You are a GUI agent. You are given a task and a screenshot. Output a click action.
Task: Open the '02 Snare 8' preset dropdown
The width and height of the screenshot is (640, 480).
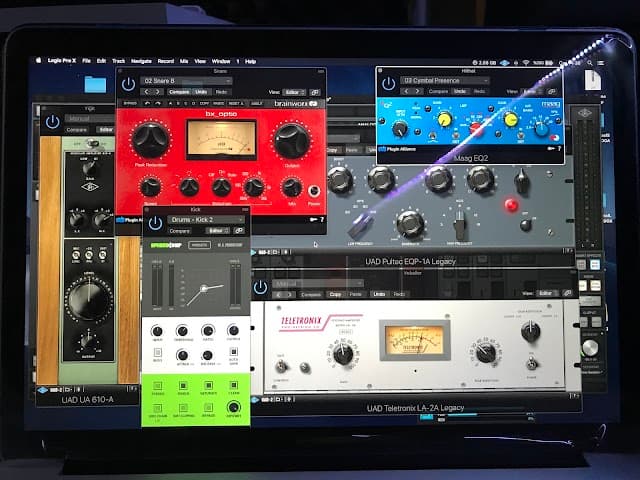pos(187,81)
